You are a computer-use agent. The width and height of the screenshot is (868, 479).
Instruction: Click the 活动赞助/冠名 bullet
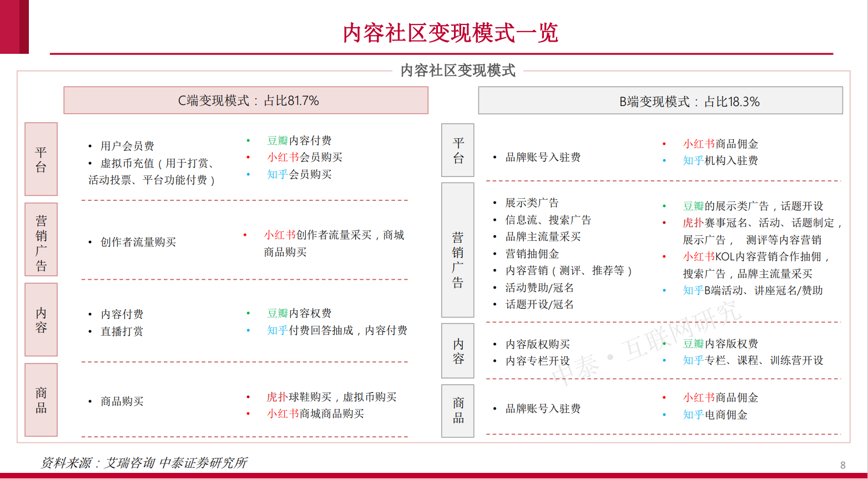pos(539,288)
